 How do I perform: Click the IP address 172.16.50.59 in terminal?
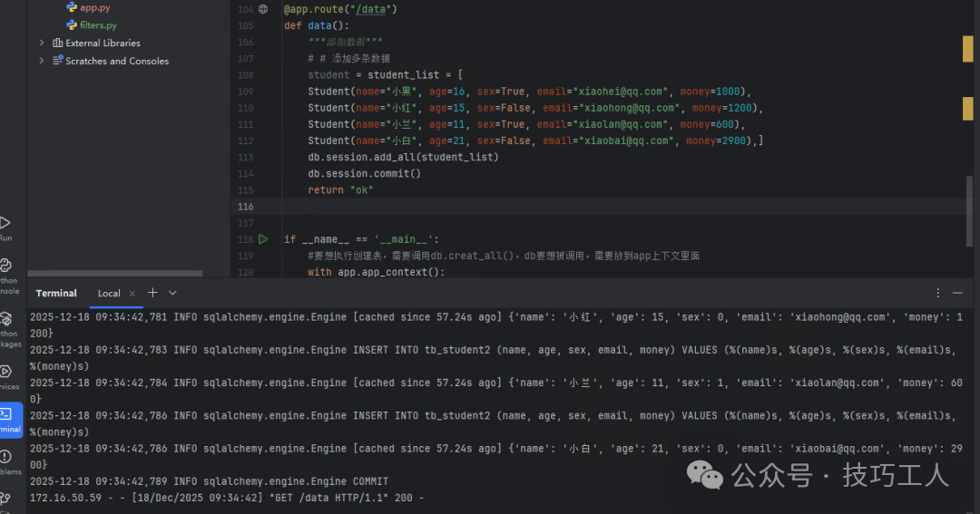65,498
